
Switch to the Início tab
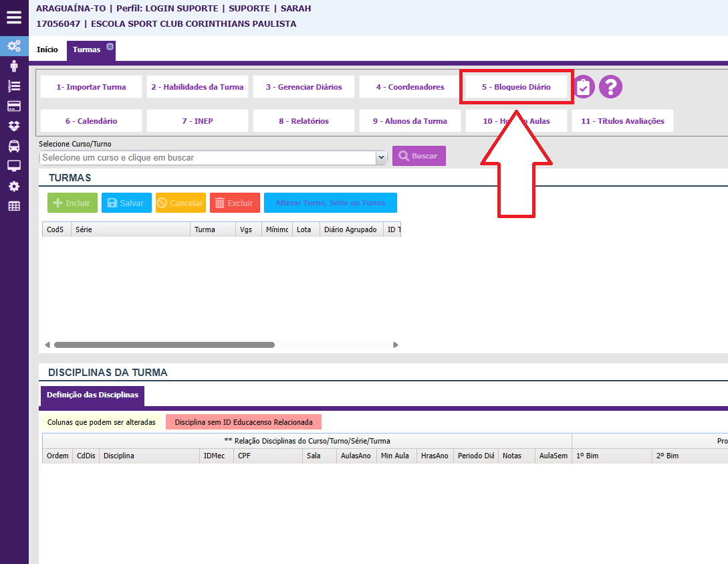47,50
